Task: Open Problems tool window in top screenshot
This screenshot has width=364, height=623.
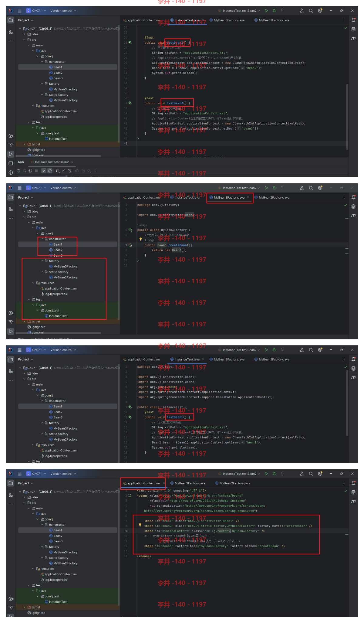Action: (11, 172)
